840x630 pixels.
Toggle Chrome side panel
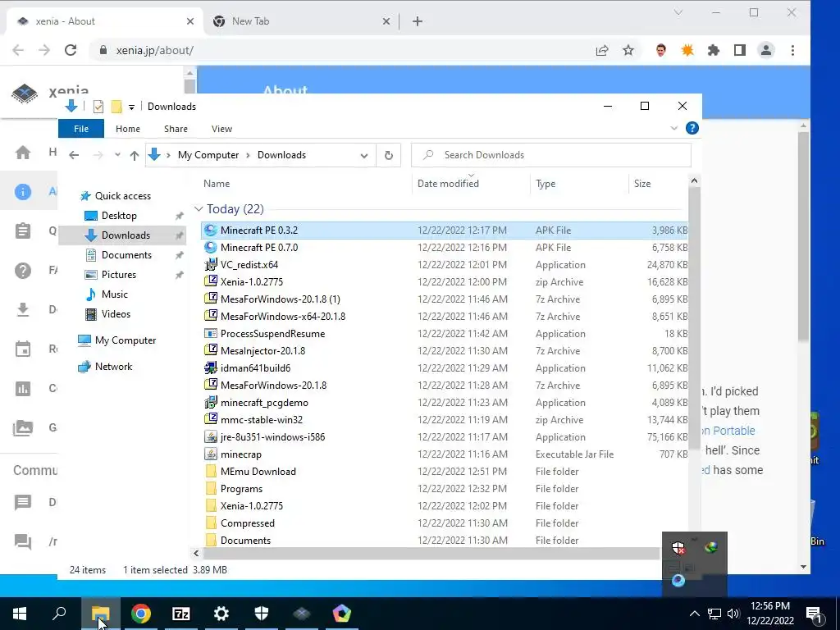point(740,50)
